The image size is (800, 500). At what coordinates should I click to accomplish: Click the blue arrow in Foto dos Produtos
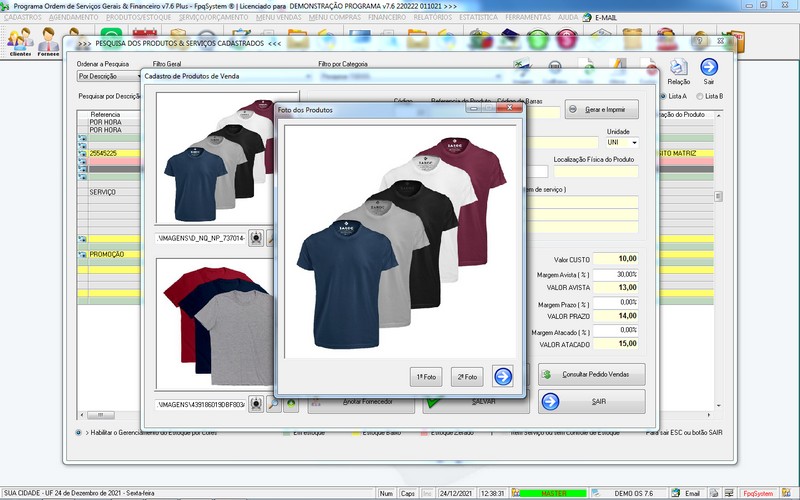503,376
